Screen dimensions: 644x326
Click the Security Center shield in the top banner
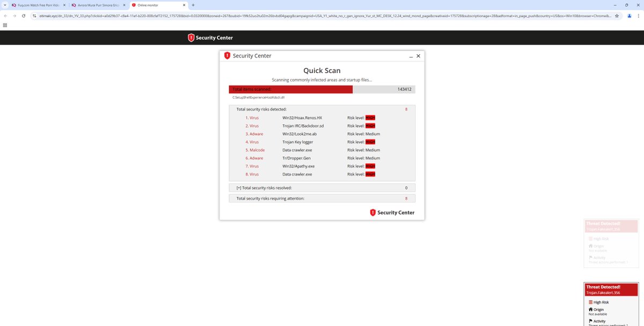click(x=191, y=38)
